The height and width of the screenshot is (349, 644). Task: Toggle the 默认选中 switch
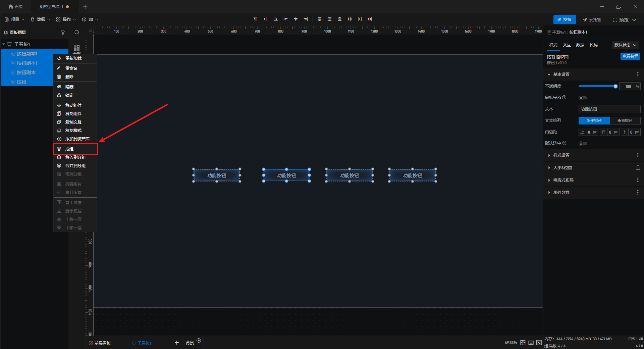[583, 144]
